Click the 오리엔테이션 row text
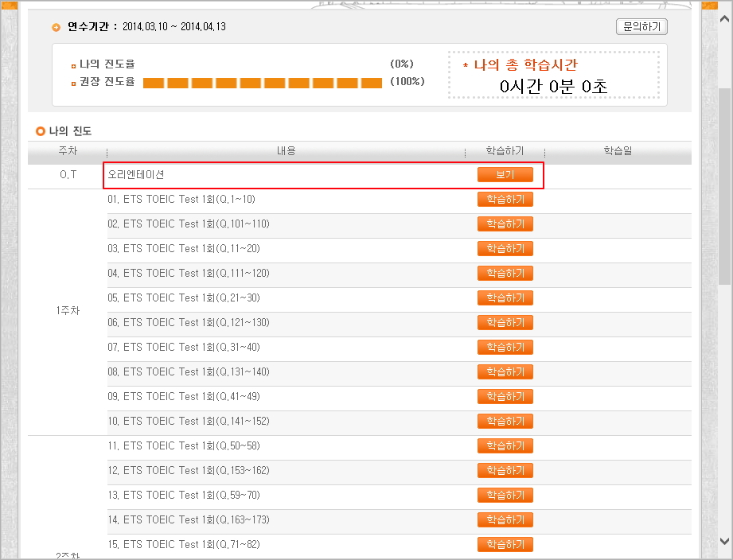 coord(135,175)
